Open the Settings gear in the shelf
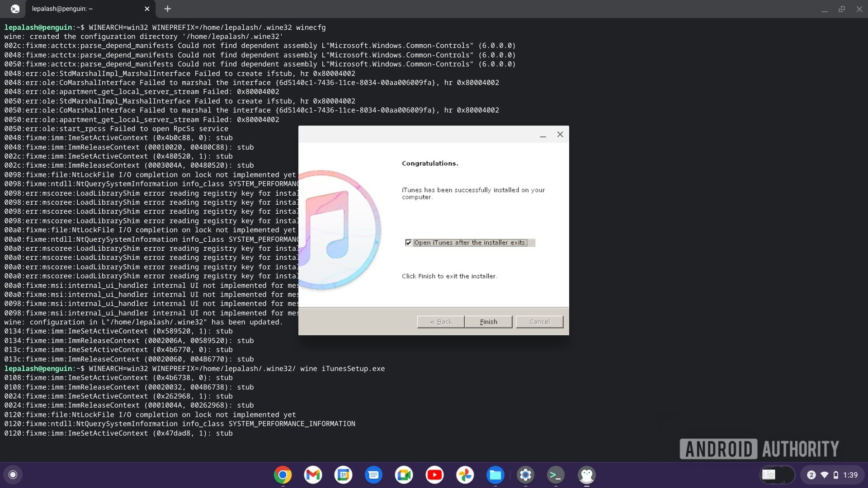 (x=525, y=475)
